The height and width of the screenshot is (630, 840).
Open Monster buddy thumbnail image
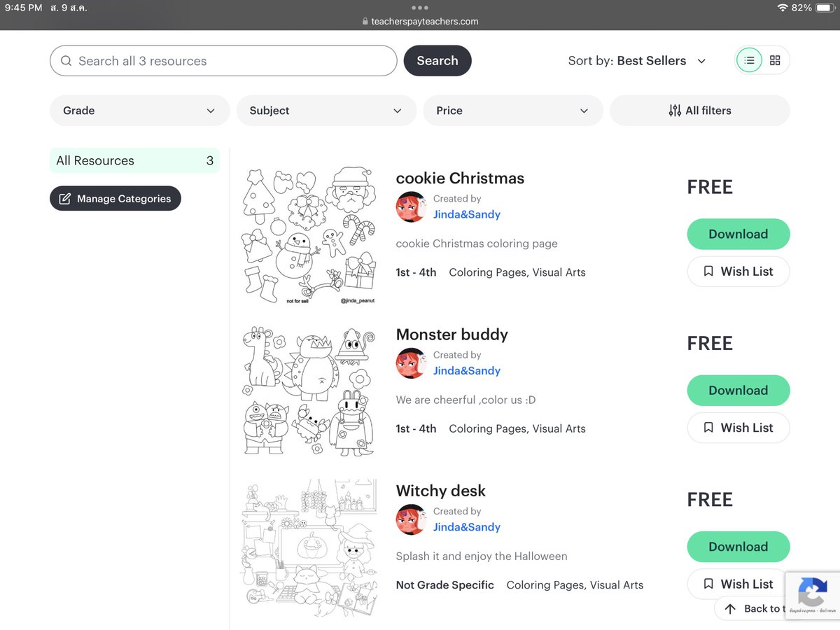[309, 391]
